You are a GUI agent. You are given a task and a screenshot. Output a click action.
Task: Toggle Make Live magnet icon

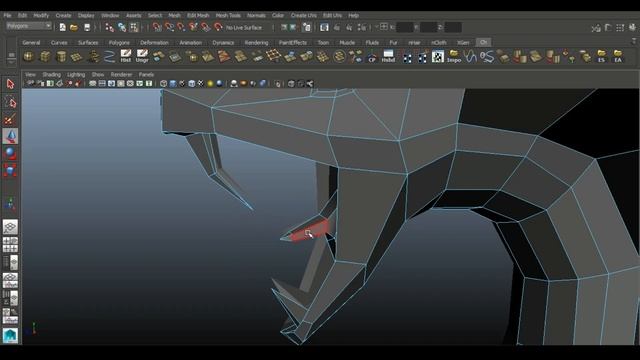click(x=218, y=27)
